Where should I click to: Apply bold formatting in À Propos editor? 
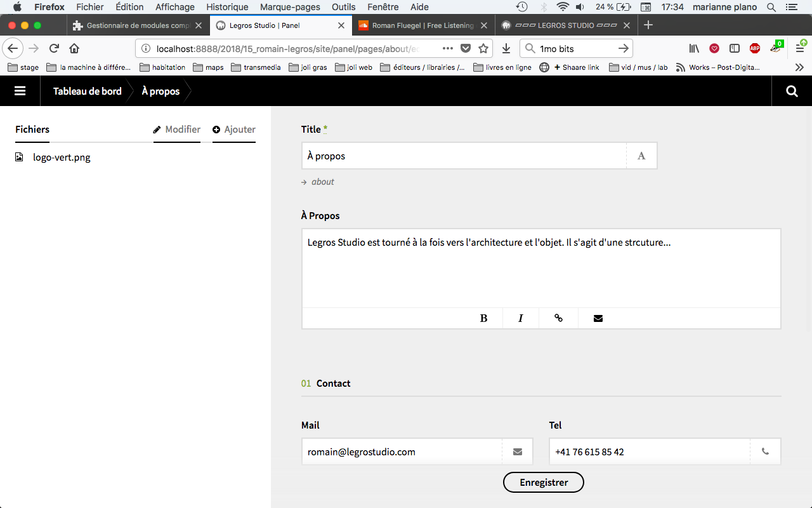[x=483, y=318]
